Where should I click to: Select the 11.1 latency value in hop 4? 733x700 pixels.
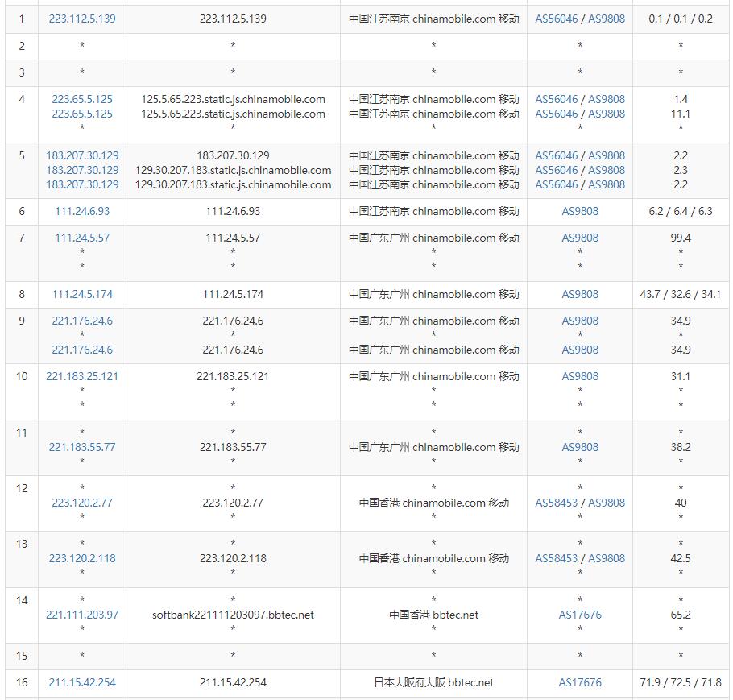click(680, 114)
